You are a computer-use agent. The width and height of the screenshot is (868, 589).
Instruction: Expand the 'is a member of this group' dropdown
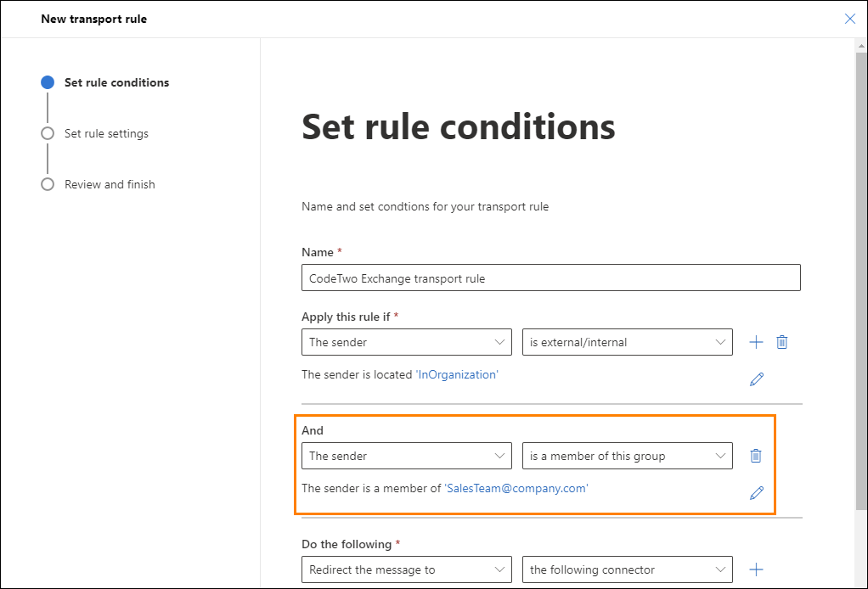(627, 456)
